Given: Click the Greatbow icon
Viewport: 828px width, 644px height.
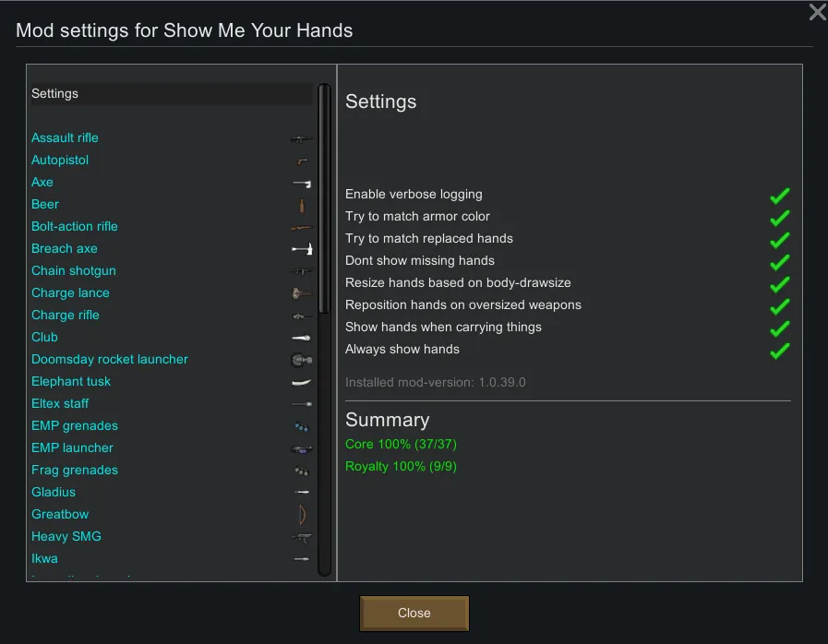Looking at the screenshot, I should (301, 515).
